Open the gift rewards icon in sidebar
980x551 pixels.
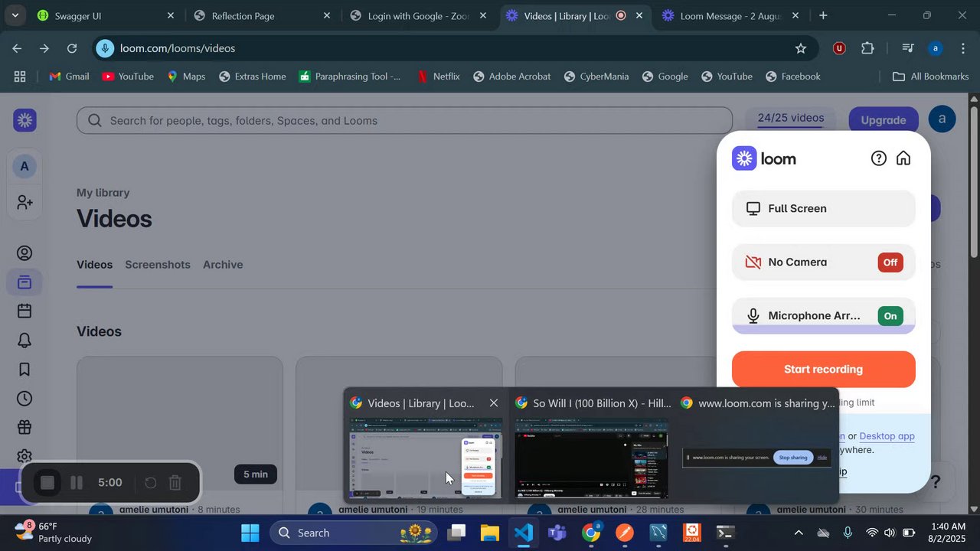tap(24, 428)
